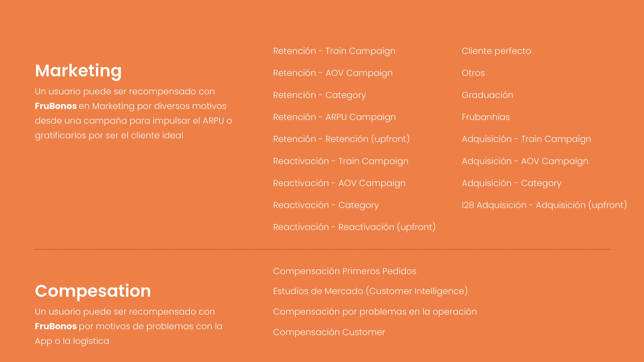644x362 pixels.
Task: Choose Adquisición - Train Campaign
Action: [526, 139]
